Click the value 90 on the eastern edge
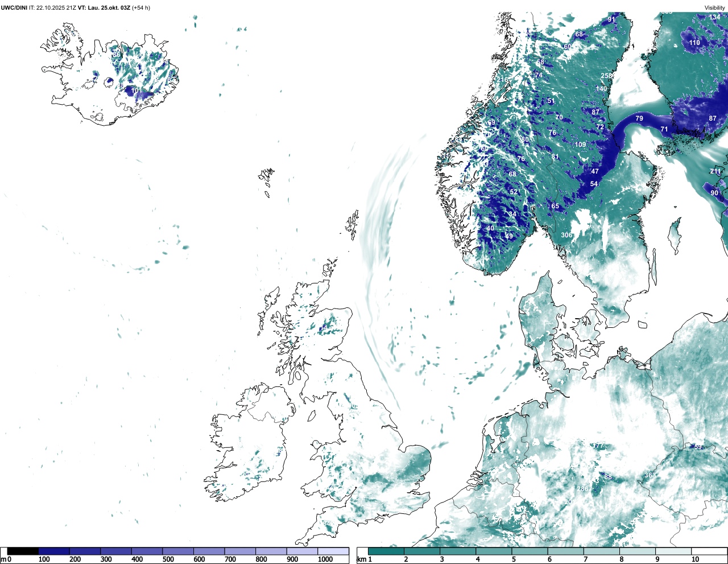 click(714, 193)
